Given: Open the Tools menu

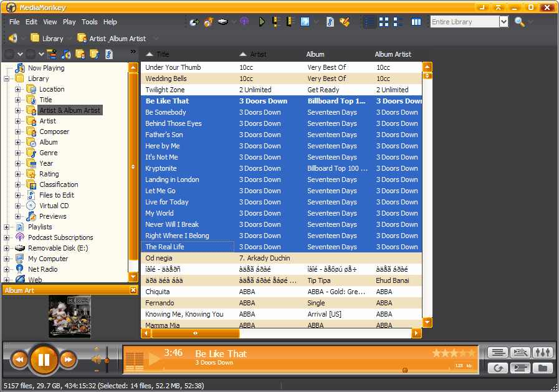Looking at the screenshot, I should coord(90,22).
